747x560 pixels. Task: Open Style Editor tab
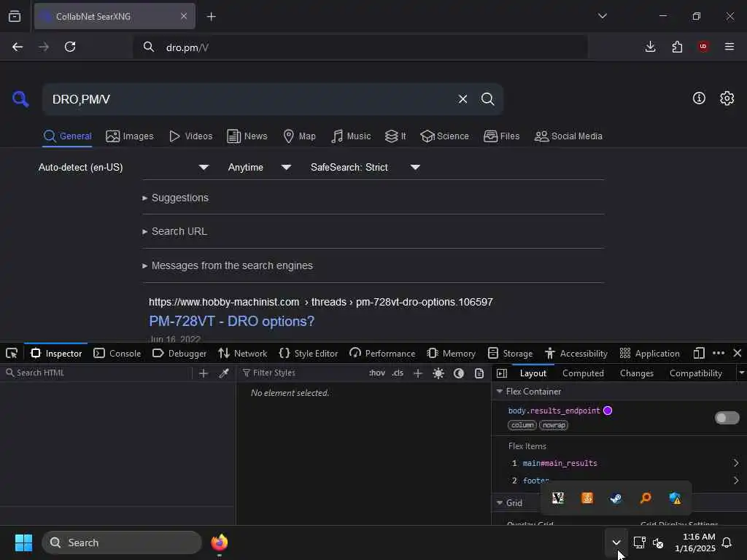(x=309, y=354)
